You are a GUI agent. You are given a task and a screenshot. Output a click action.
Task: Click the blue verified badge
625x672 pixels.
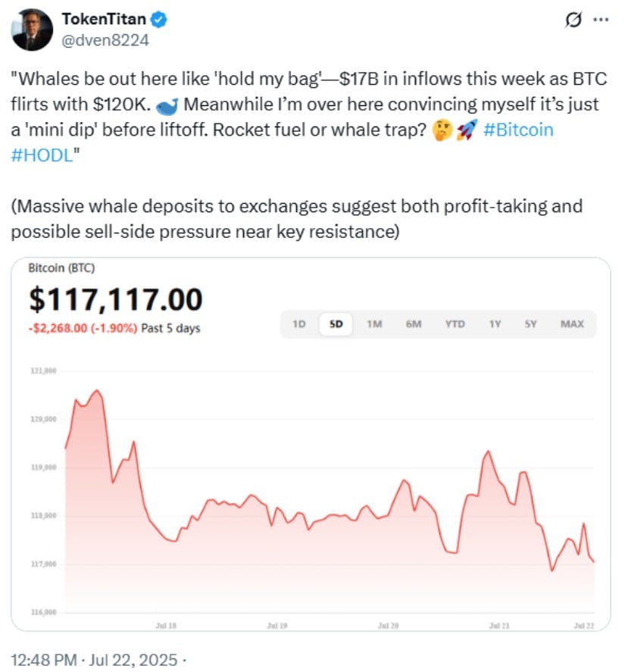point(159,19)
